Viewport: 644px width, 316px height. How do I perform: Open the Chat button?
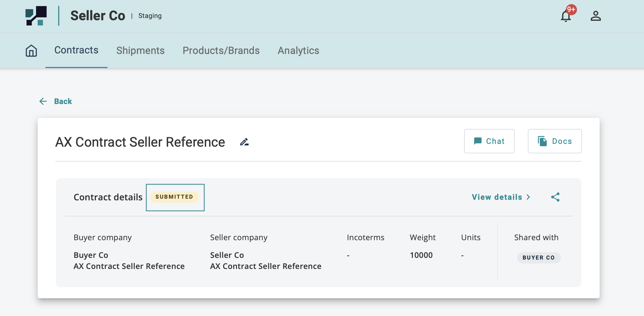point(489,141)
